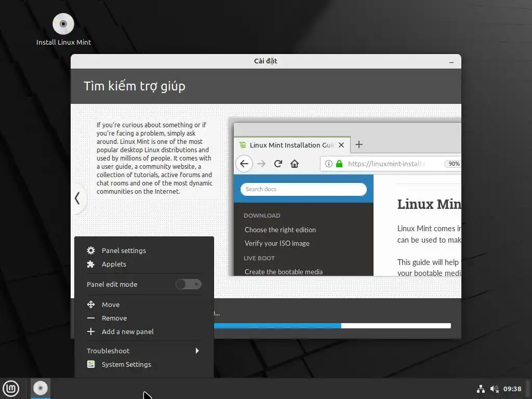This screenshot has width=532, height=399.
Task: Open the Linux Mint start menu
Action: [11, 389]
